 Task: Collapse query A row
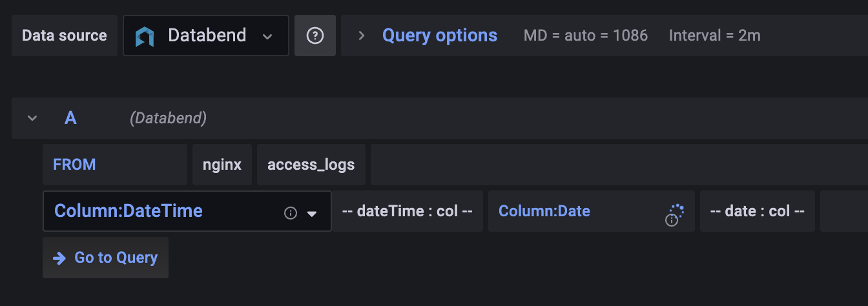(x=32, y=118)
